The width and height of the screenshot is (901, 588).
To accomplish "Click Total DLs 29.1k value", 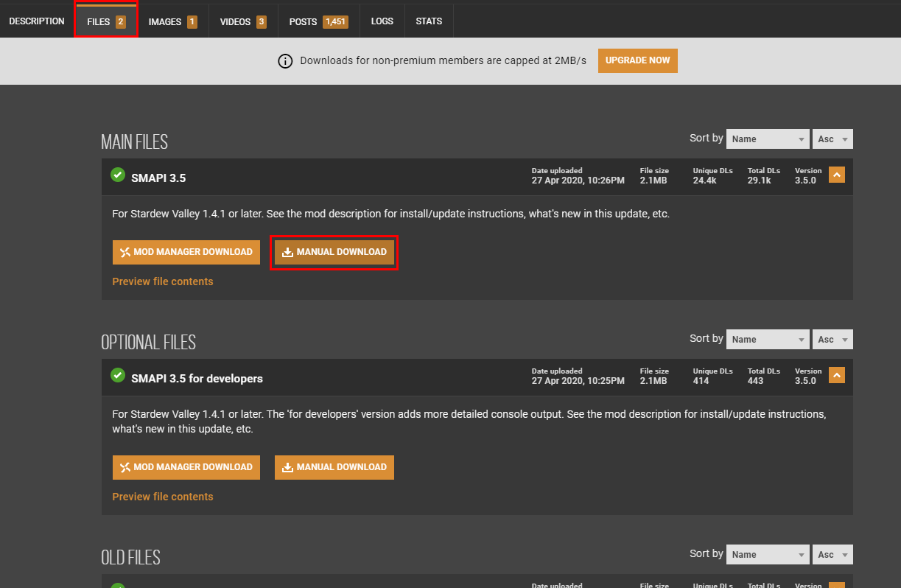I will point(760,181).
